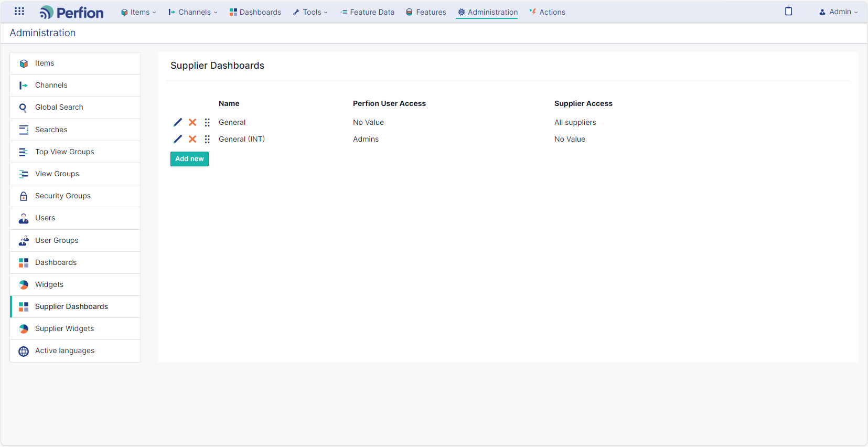Click the Supplier Dashboards panel heading

coord(217,66)
